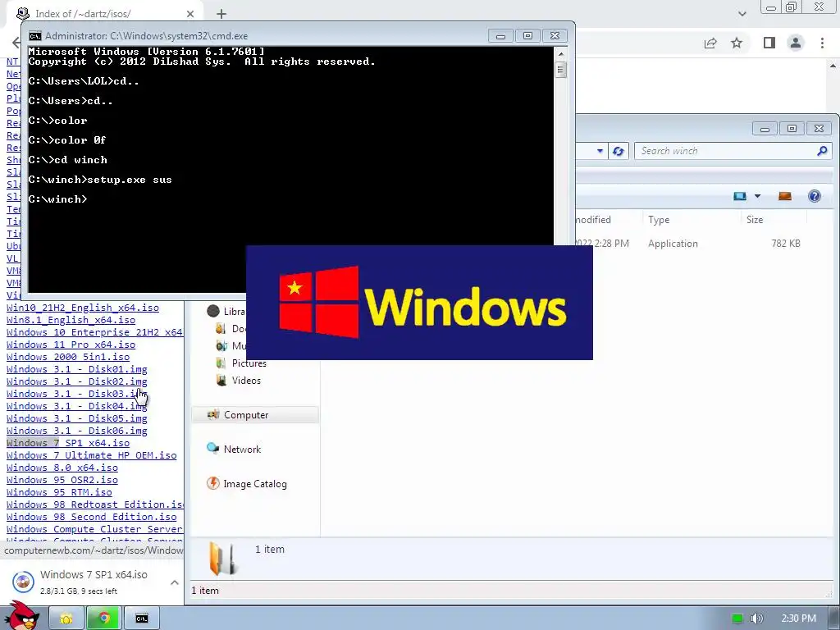Select Network in the navigation pane
This screenshot has width=840, height=630.
pyautogui.click(x=242, y=450)
